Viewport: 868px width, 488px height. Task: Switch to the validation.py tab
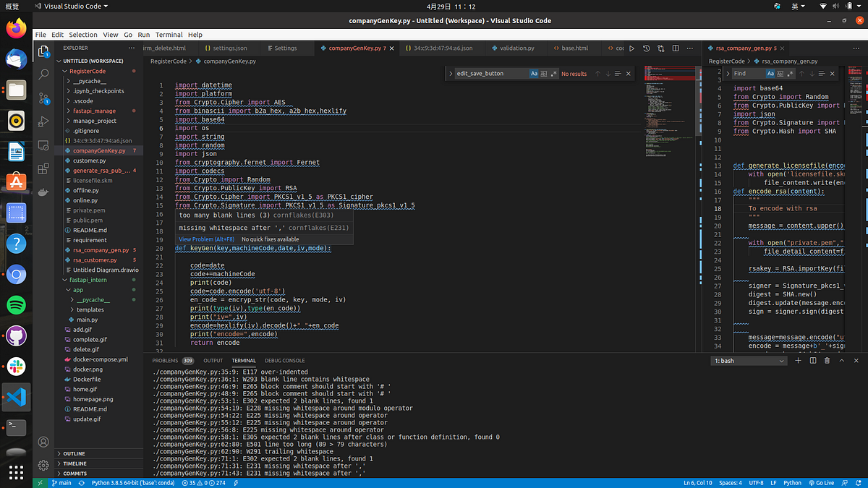coord(516,48)
